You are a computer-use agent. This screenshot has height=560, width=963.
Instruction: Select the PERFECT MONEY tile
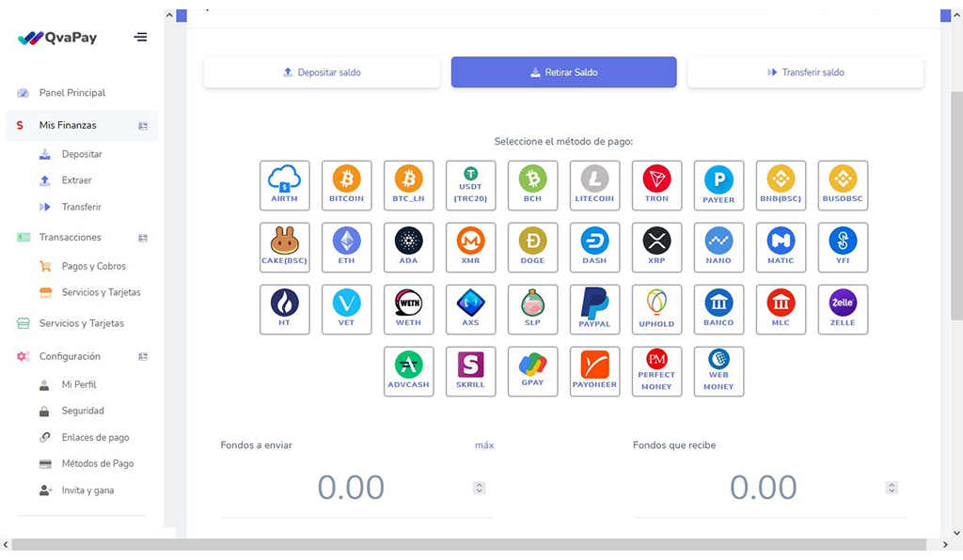pyautogui.click(x=656, y=371)
